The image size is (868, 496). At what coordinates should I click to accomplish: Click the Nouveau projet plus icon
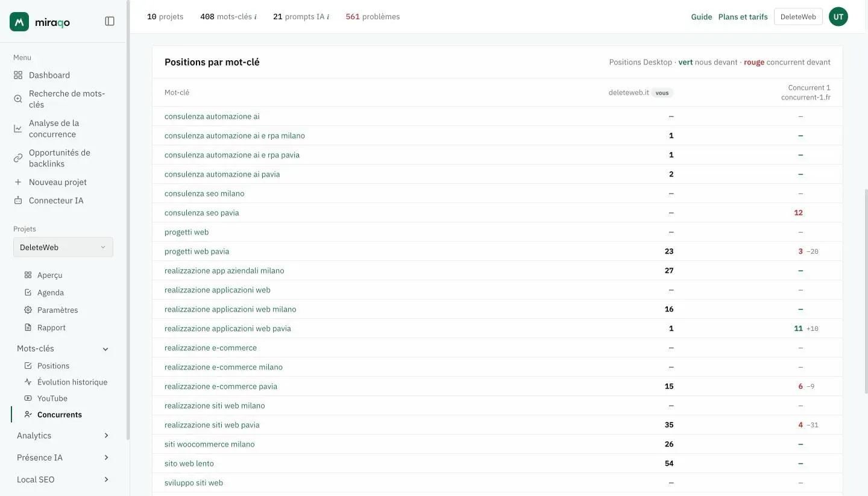coord(18,182)
